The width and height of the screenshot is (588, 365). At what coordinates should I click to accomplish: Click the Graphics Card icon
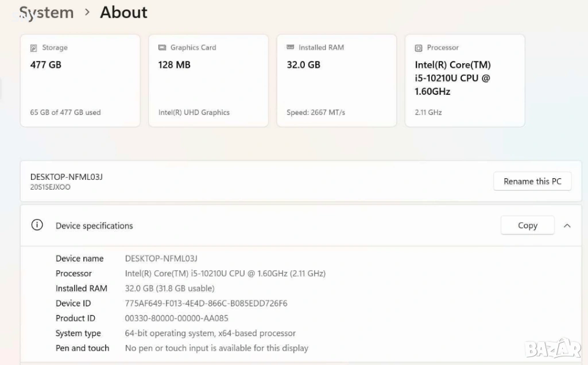click(162, 48)
